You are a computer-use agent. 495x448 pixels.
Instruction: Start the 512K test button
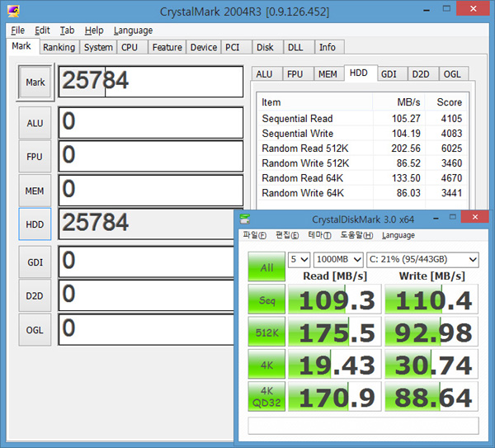pyautogui.click(x=266, y=332)
